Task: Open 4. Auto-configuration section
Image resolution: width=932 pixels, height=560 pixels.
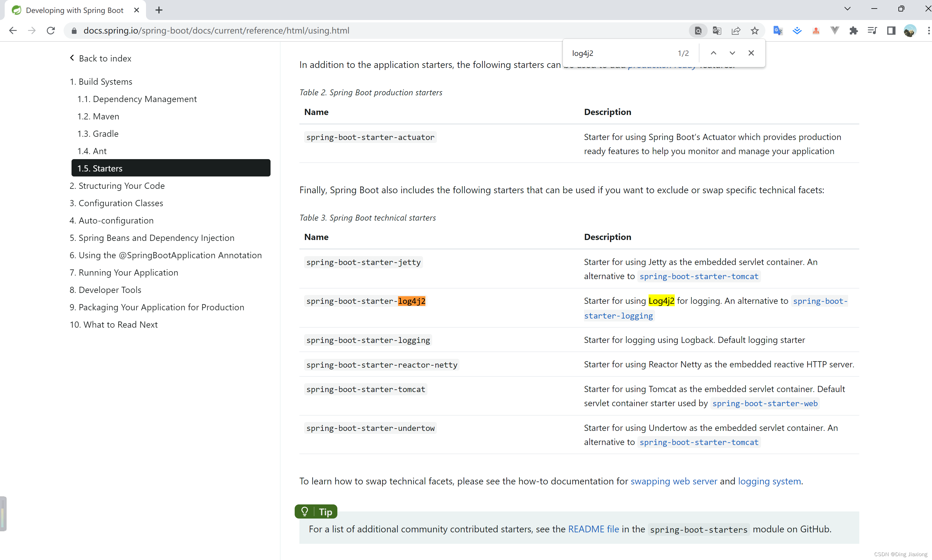Action: tap(111, 221)
